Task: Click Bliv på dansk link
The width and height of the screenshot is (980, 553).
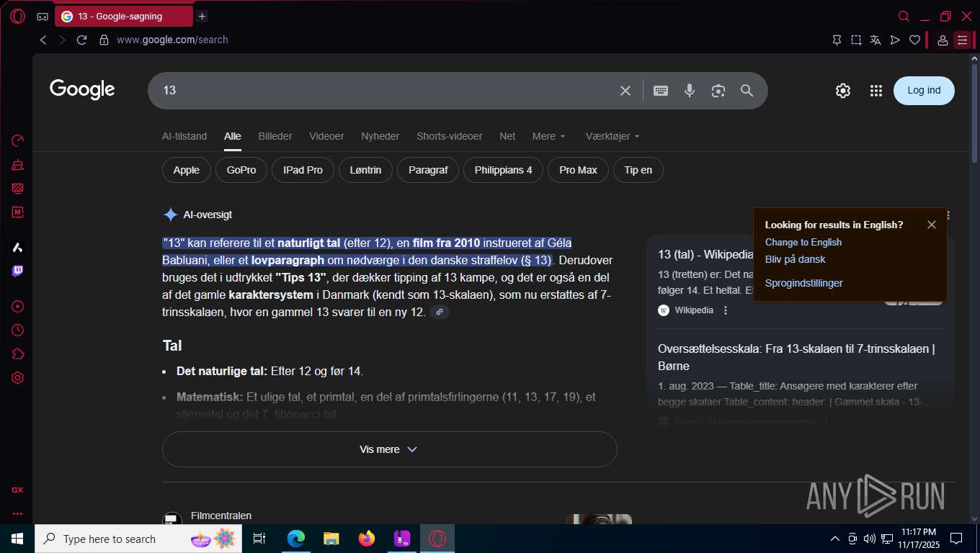Action: [796, 259]
